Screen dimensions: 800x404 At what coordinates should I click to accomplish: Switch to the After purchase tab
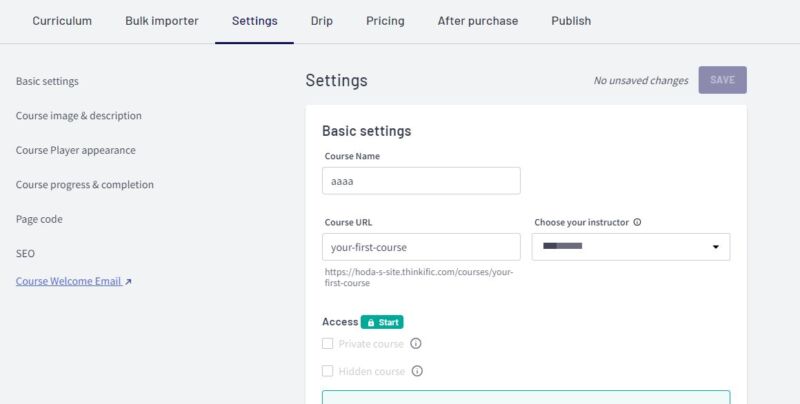coord(478,21)
